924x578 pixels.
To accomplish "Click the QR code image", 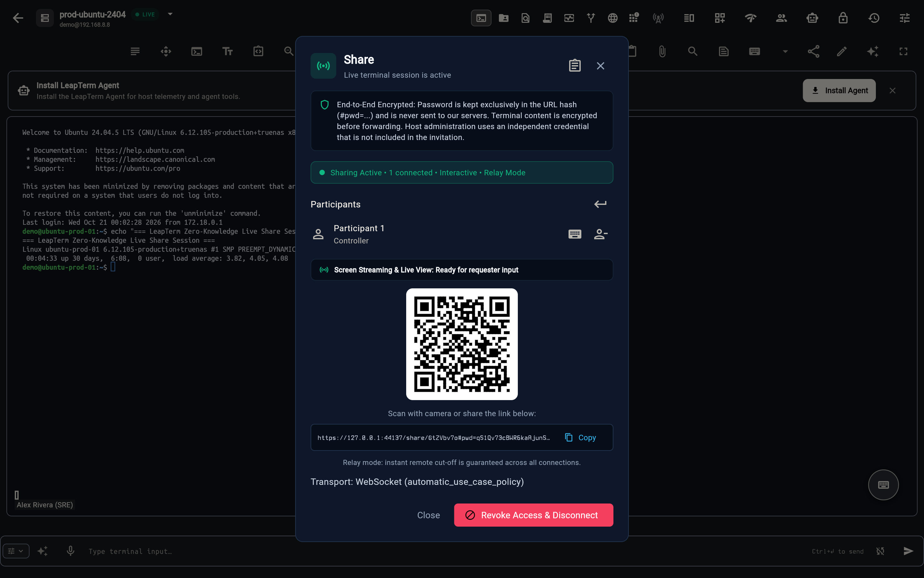I will point(462,344).
